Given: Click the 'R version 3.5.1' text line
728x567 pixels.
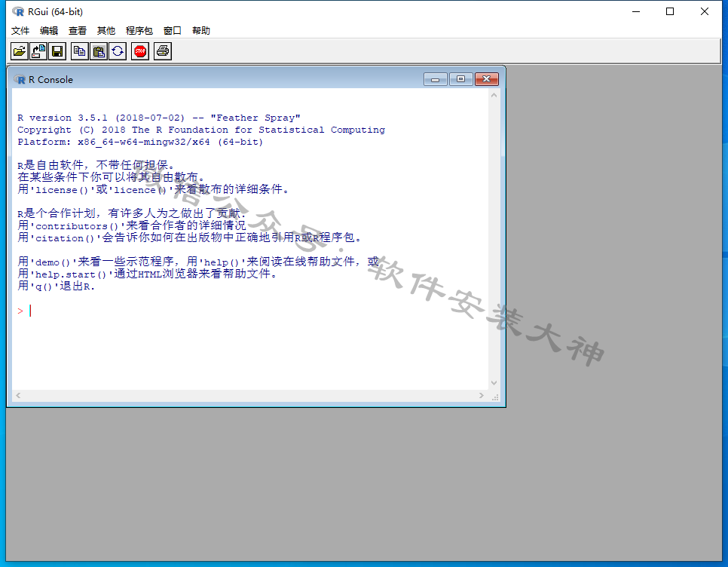Looking at the screenshot, I should click(159, 118).
